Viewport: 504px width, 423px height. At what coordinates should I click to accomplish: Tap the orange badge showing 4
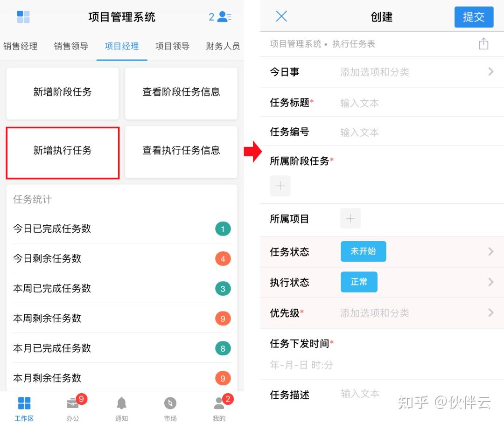click(x=223, y=259)
